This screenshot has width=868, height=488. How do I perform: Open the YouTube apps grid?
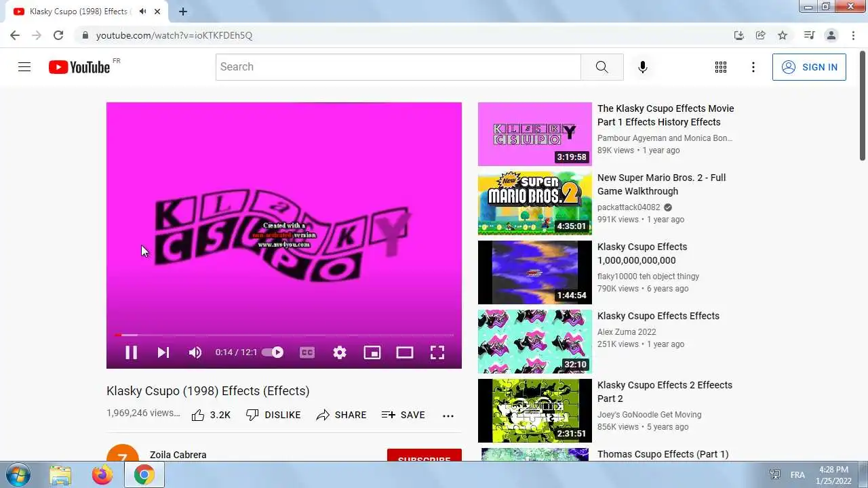click(x=721, y=67)
